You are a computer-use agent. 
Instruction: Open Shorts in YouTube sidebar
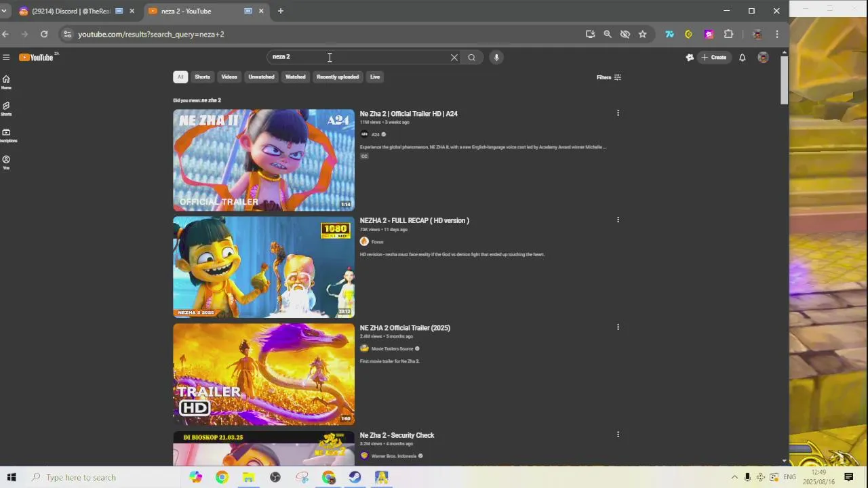(x=6, y=108)
